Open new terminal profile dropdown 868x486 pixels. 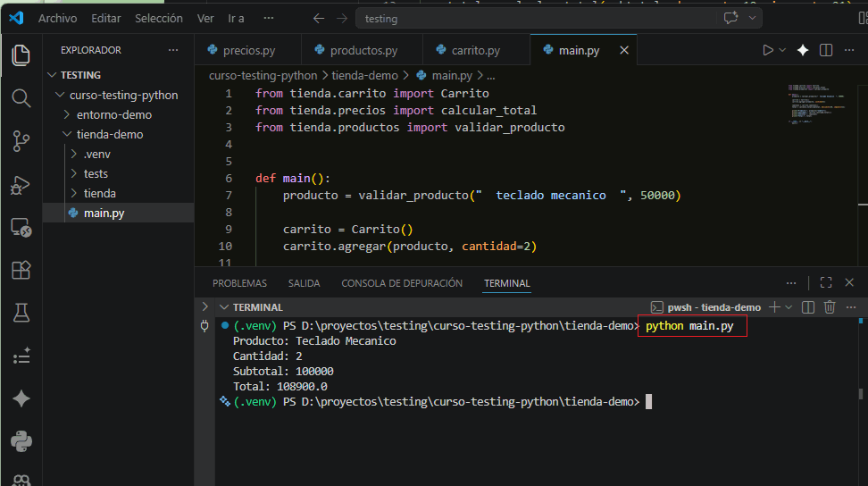tap(789, 307)
